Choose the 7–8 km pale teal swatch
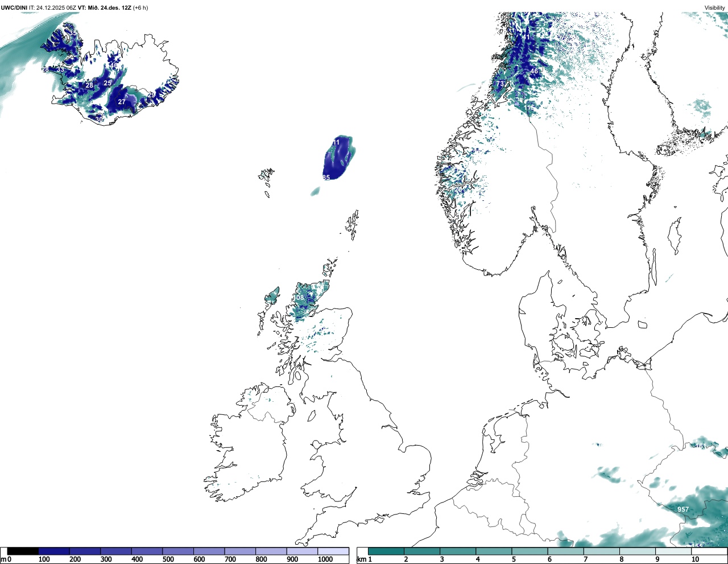 [x=602, y=551]
